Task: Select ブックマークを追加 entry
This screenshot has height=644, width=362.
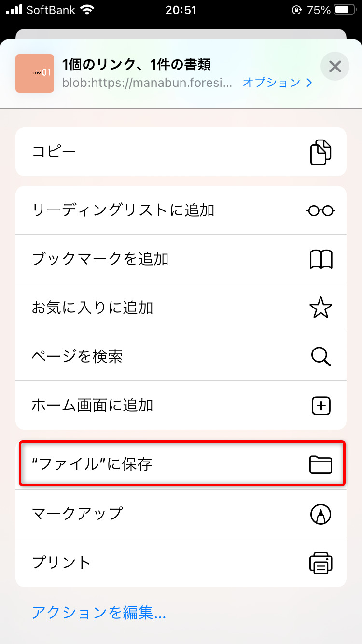Action: (x=181, y=259)
